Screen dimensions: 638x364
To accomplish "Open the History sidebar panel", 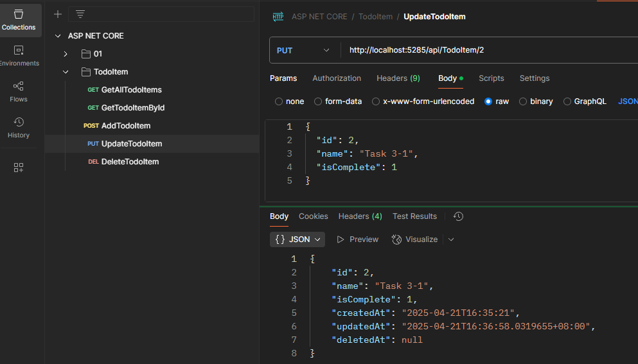I will [x=19, y=128].
